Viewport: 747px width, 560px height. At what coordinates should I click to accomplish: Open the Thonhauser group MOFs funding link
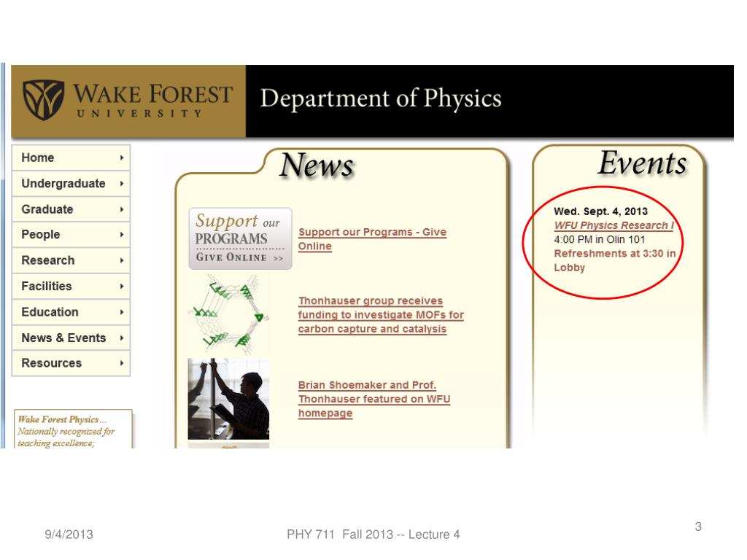tap(381, 315)
